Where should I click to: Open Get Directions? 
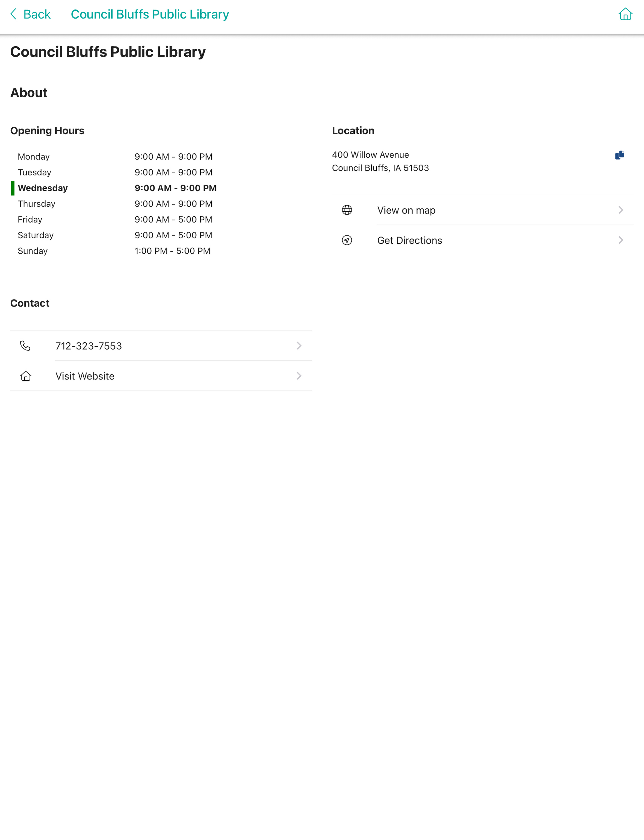pos(483,240)
